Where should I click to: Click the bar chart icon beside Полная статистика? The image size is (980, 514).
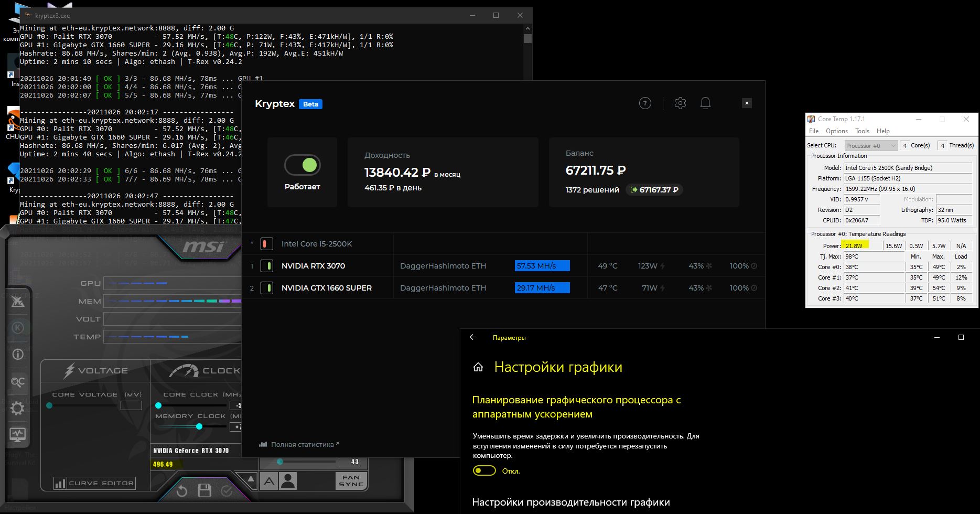[x=263, y=444]
